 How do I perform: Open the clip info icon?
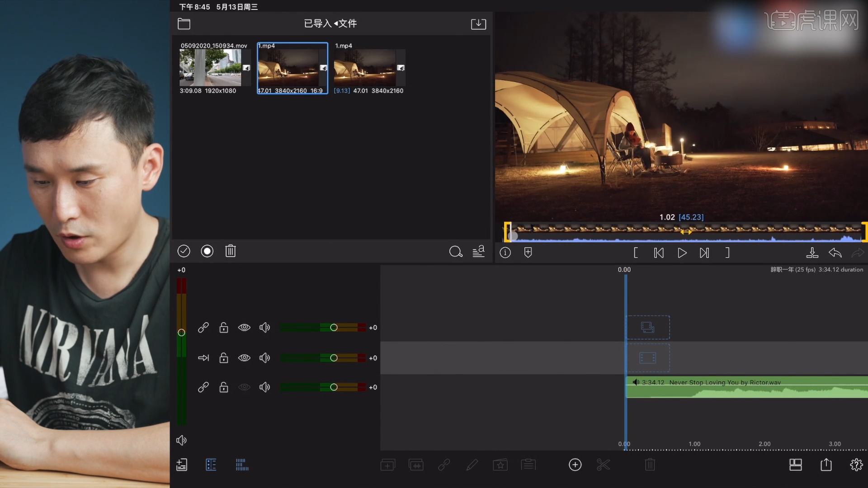tap(505, 253)
